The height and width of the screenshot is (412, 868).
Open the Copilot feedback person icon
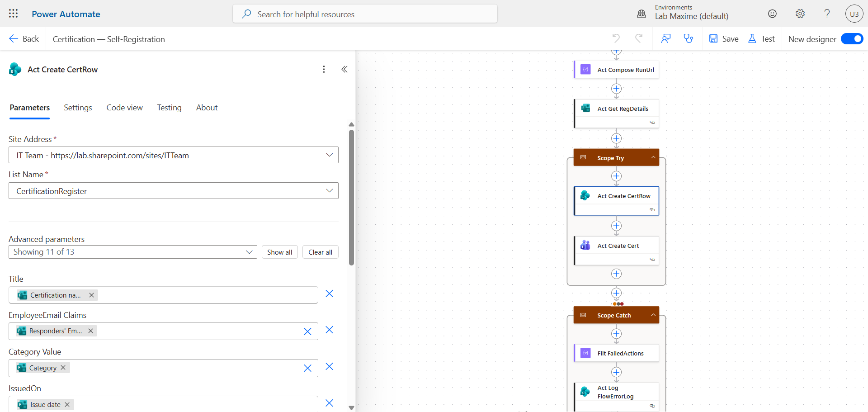click(665, 38)
